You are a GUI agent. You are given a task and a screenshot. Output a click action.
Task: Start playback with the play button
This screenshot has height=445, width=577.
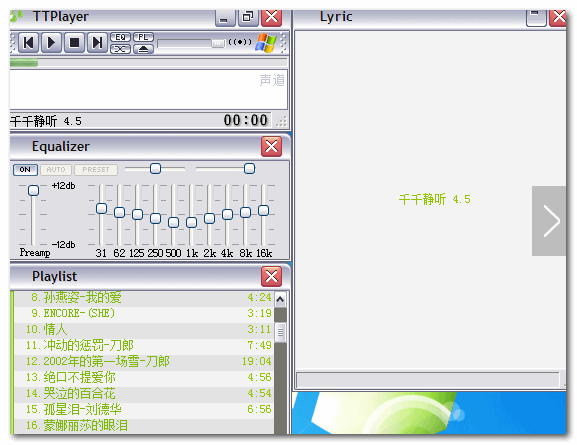point(52,43)
